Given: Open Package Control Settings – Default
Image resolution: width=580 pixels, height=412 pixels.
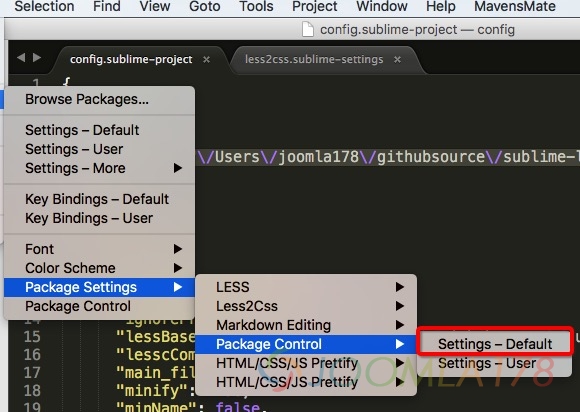Looking at the screenshot, I should point(495,344).
